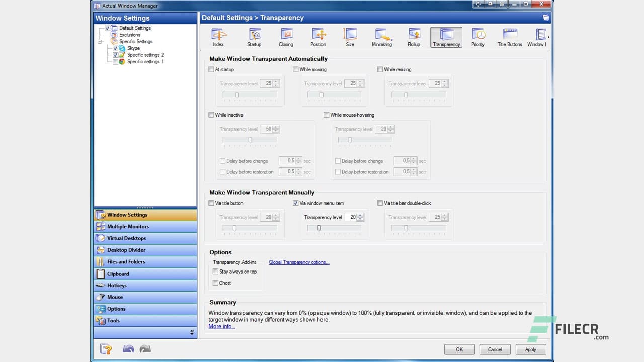The width and height of the screenshot is (644, 362).
Task: Click the Undo arrow icon
Action: tap(128, 348)
